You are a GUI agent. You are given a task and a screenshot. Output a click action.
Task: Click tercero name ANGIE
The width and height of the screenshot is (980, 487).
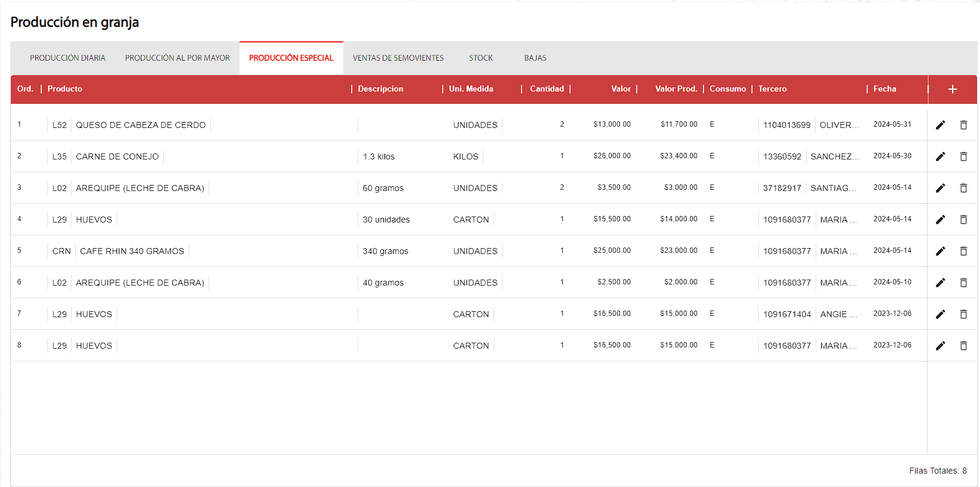838,314
